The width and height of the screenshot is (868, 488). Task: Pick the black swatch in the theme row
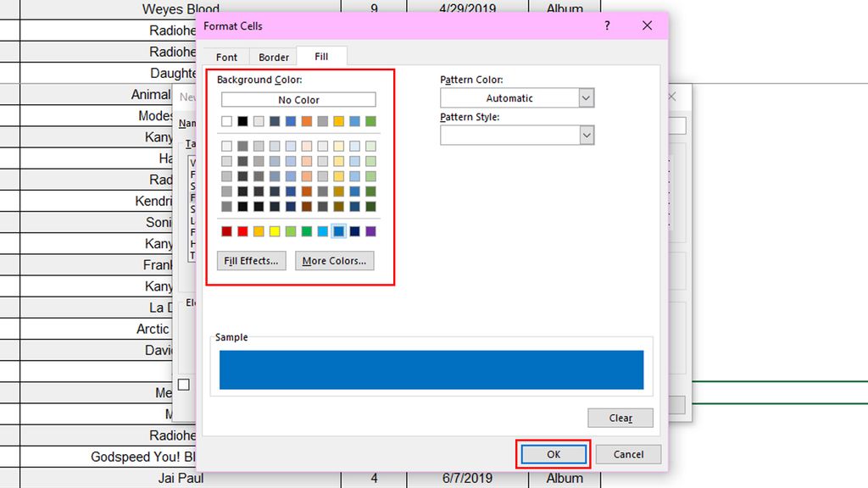coord(243,120)
